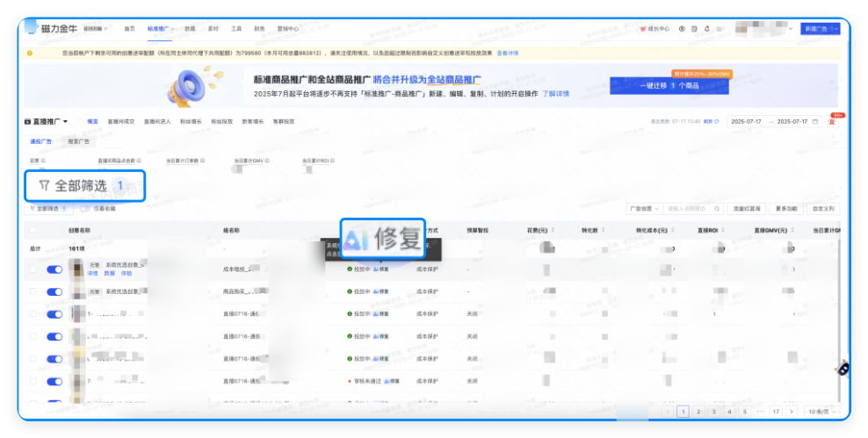The width and height of the screenshot is (868, 438).
Task: Toggle the 仅看收藏 switch
Action: (85, 209)
